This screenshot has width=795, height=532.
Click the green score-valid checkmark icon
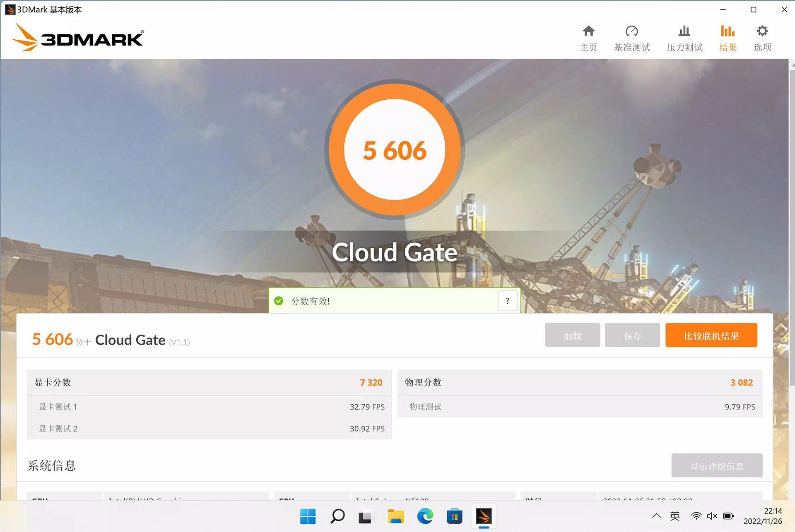[279, 301]
